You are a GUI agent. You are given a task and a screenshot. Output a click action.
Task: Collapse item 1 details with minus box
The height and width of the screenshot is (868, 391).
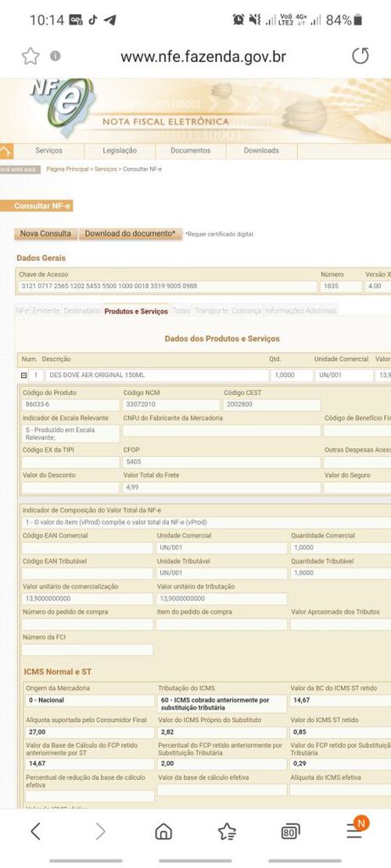[23, 375]
